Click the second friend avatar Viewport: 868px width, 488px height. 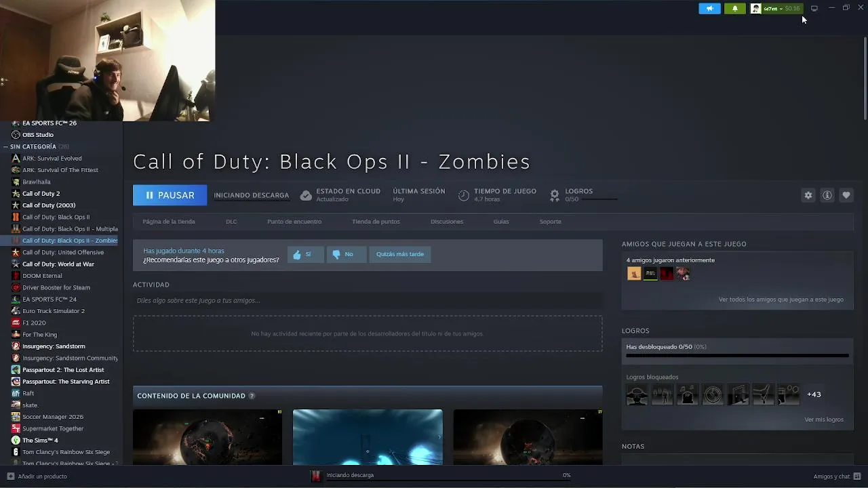[x=650, y=274]
